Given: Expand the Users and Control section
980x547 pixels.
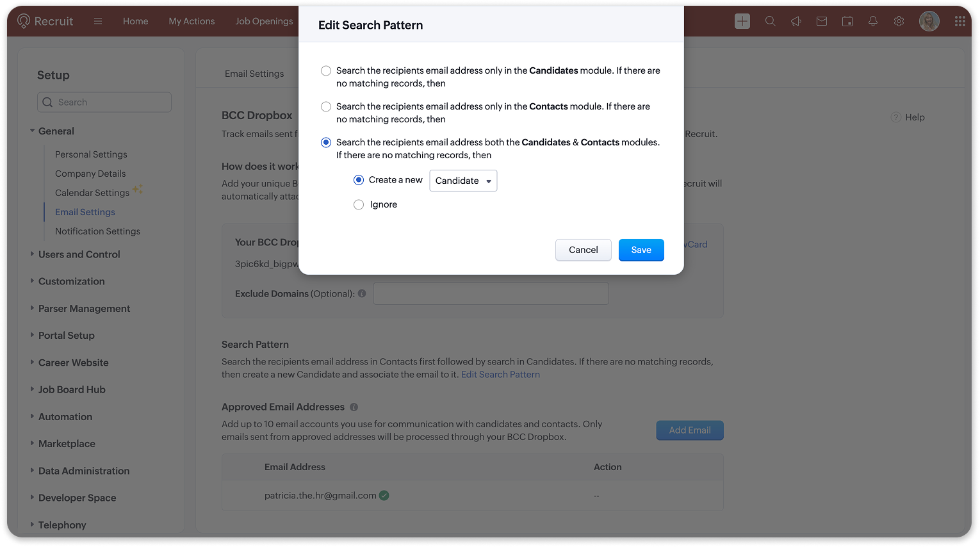Looking at the screenshot, I should [x=79, y=254].
